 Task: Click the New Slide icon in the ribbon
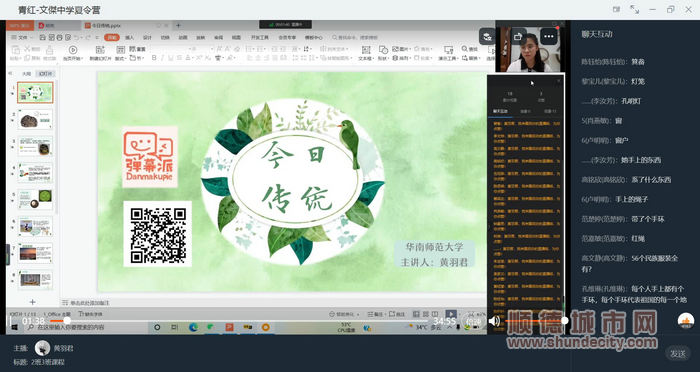[x=100, y=50]
